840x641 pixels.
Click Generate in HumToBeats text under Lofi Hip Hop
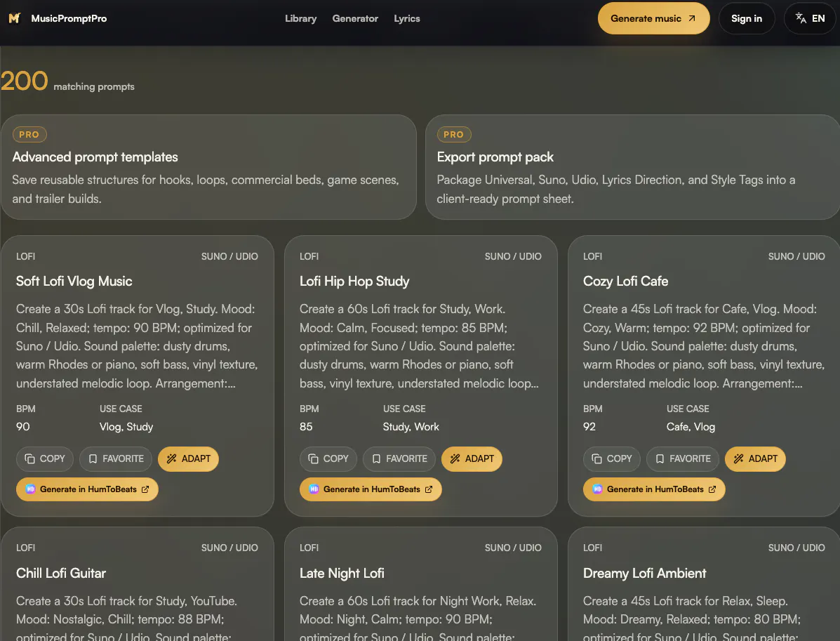(372, 489)
